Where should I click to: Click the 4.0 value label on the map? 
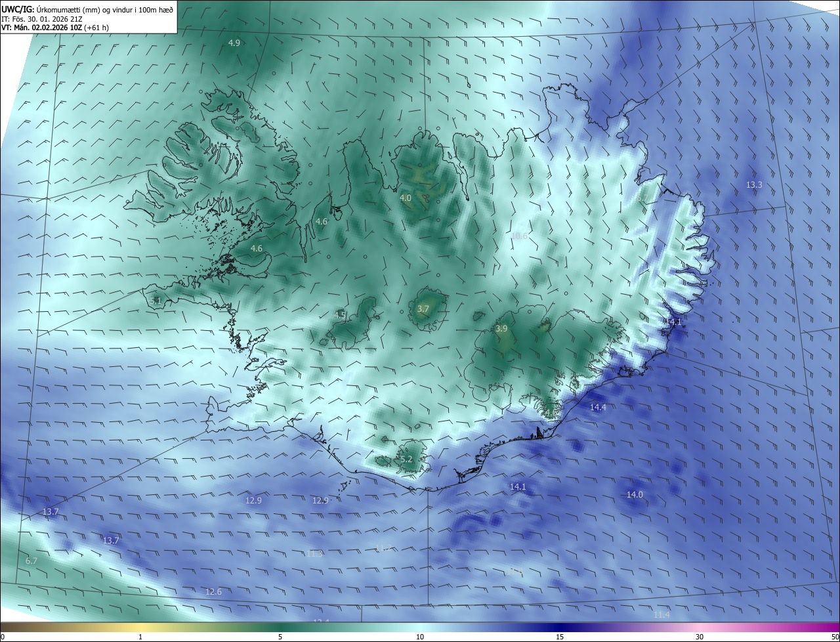406,198
